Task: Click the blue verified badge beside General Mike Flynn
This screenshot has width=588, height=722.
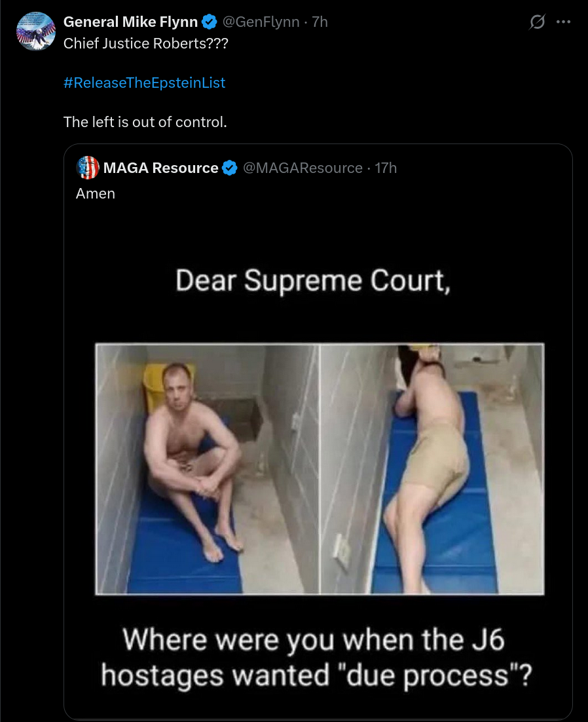Action: (210, 22)
